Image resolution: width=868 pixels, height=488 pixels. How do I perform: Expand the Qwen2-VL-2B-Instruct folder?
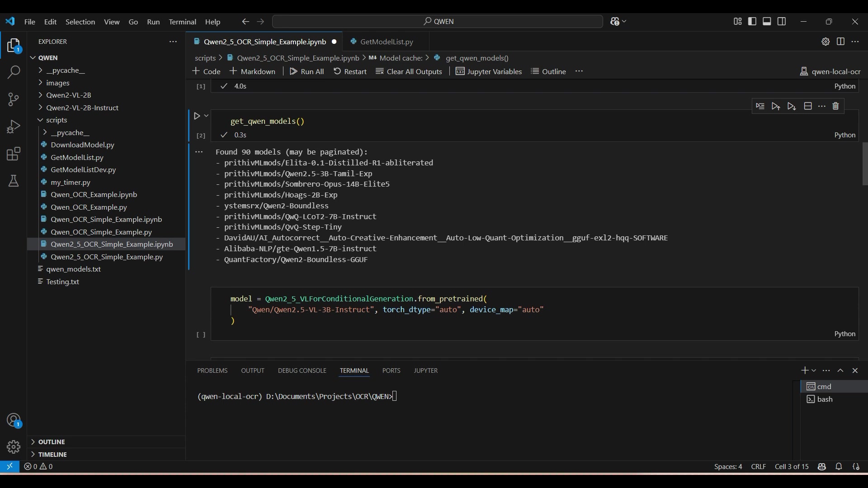pos(82,108)
